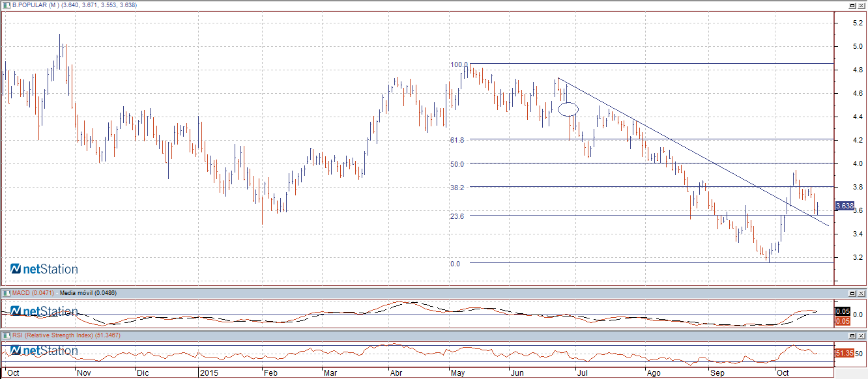868x379 pixels.
Task: Click the MACD indicator panel icon
Action: coord(6,294)
